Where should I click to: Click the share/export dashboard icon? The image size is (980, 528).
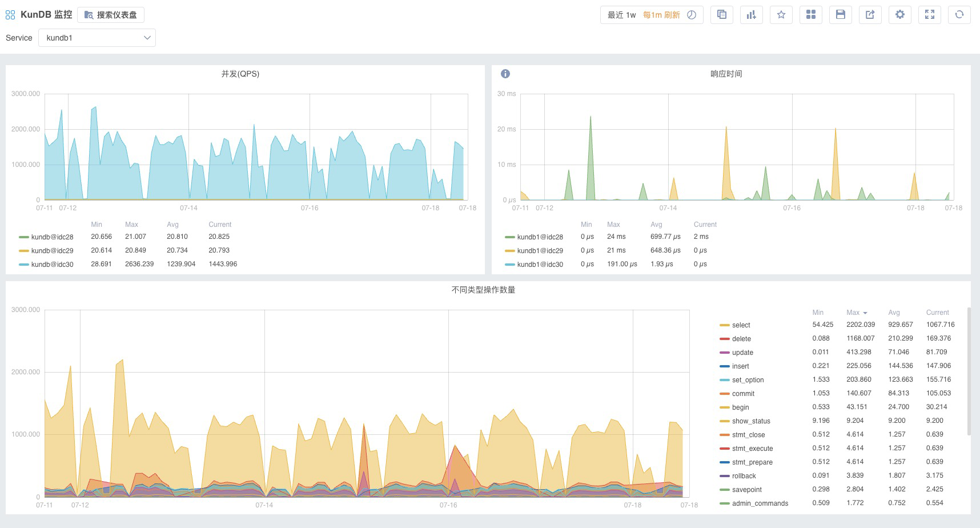pos(870,15)
